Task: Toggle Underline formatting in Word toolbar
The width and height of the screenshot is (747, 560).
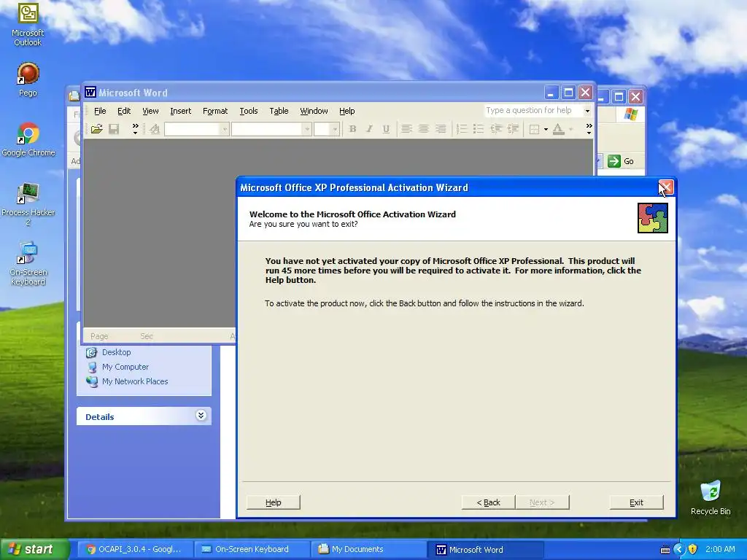Action: point(386,128)
